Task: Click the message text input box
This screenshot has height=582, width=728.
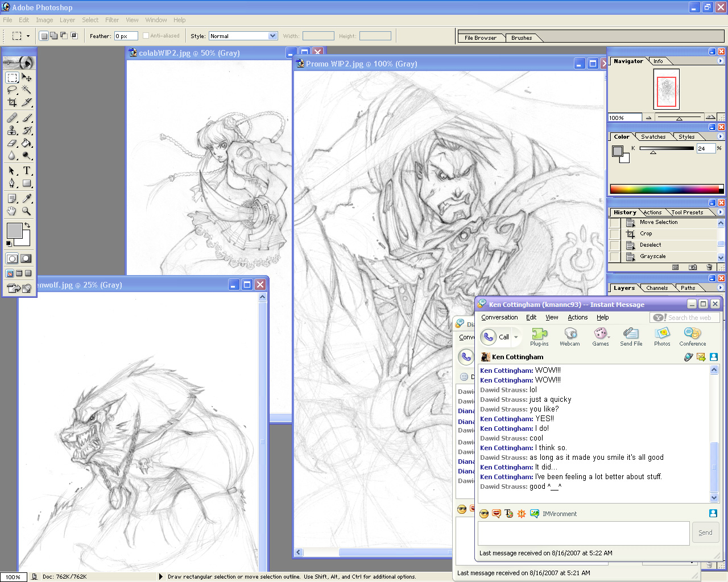Action: pyautogui.click(x=584, y=533)
